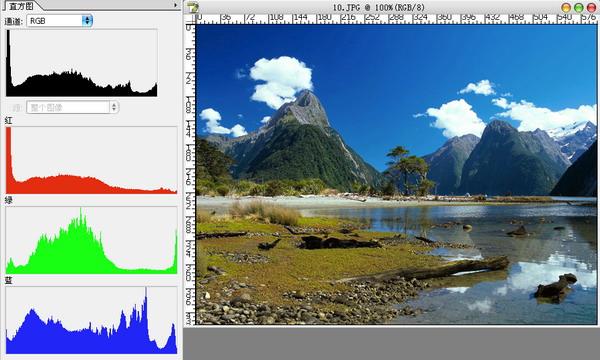Close the 10.JPG window with red button
Screen dimensions: 600x360
[x=592, y=7]
